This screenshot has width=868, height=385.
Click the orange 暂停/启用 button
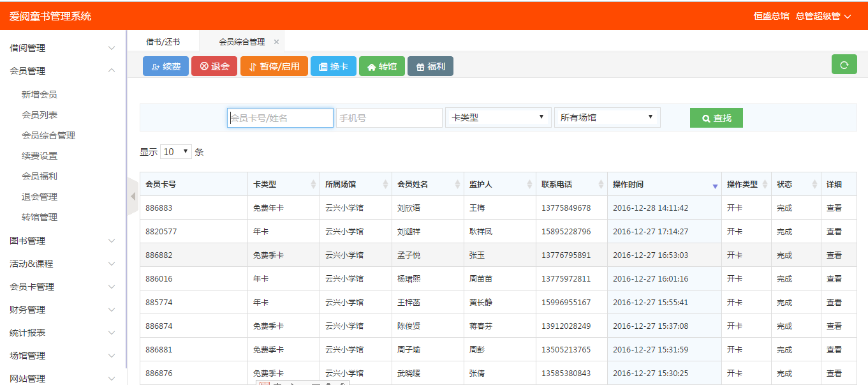[274, 66]
